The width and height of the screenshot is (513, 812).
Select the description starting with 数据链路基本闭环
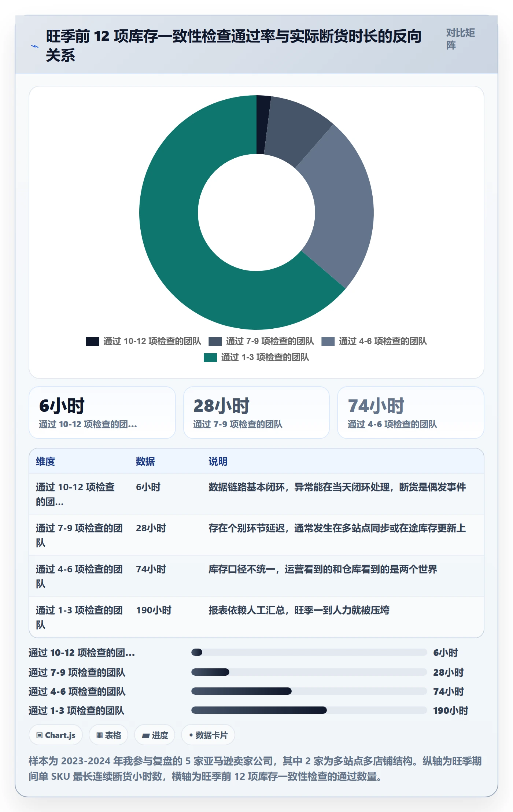point(337,487)
